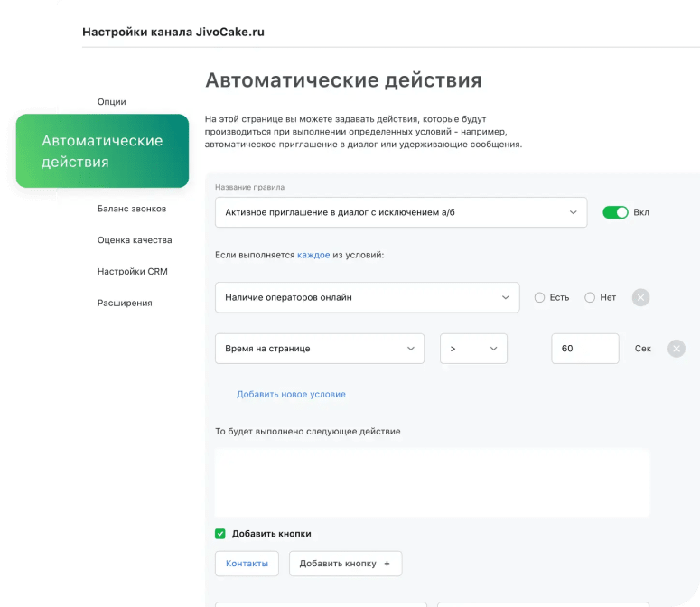Open Настройки CRM section
700x607 pixels.
pyautogui.click(x=132, y=271)
